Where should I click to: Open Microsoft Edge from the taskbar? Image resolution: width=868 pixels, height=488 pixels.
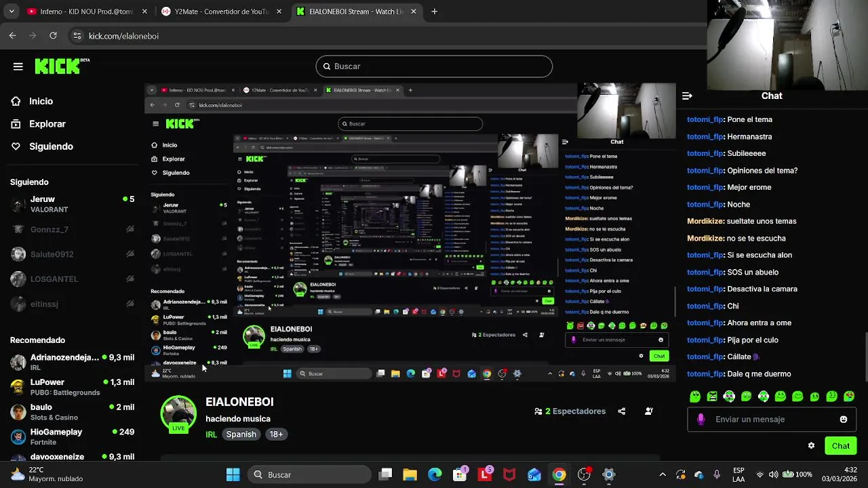coord(435,474)
